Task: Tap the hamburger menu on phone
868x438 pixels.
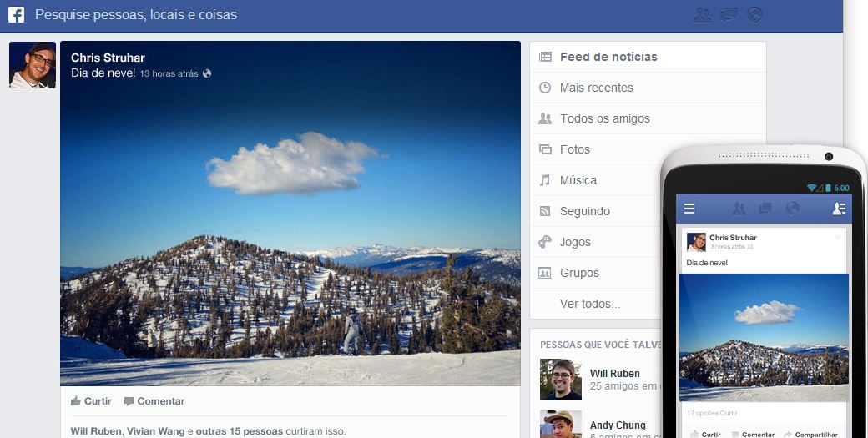Action: click(x=689, y=209)
